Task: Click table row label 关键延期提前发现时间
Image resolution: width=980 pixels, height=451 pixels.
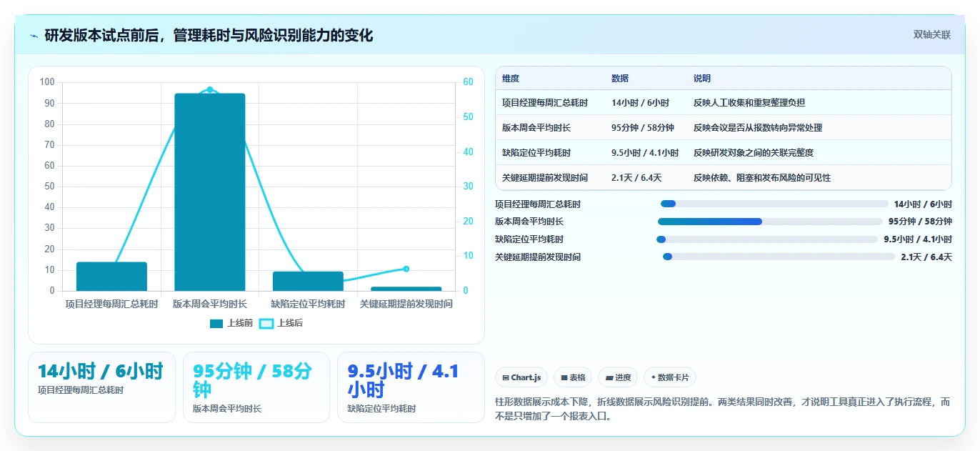Action: (545, 178)
